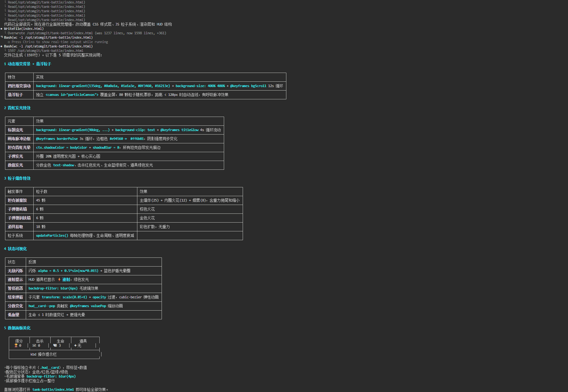The height and width of the screenshot is (392, 568).
Task: Click the 子弹发光 table cell
Action: 19,156
